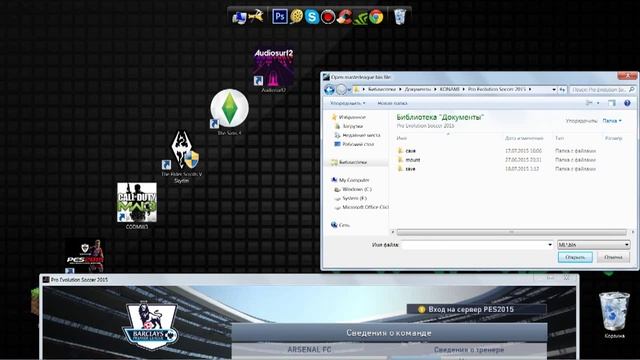Select Библиотеки in the navigation pane

tap(353, 162)
